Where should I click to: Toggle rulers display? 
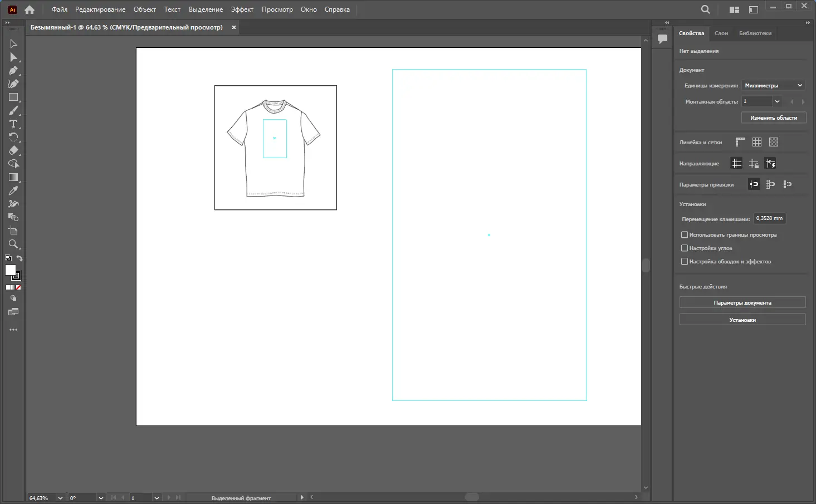pos(740,142)
